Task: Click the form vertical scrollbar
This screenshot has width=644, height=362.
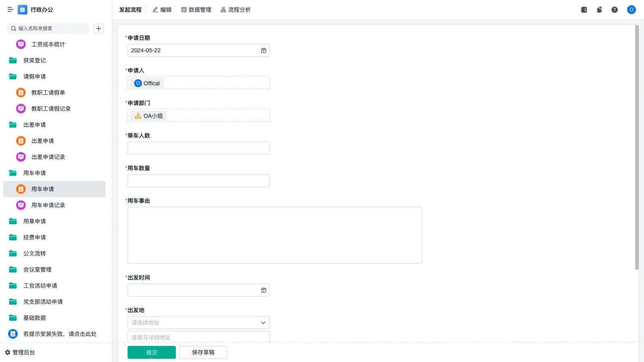Action: tap(637, 148)
